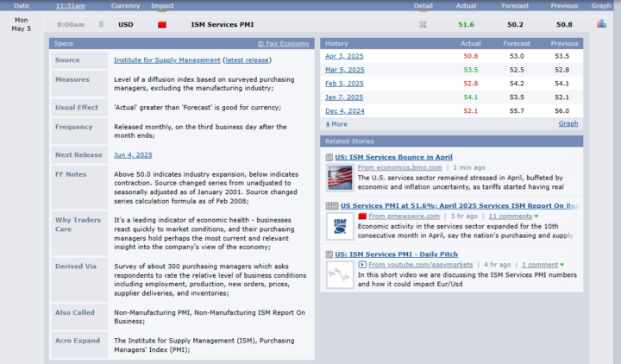Click Dec 4 forecast value 55.7
The width and height of the screenshot is (621, 364).
tap(517, 111)
